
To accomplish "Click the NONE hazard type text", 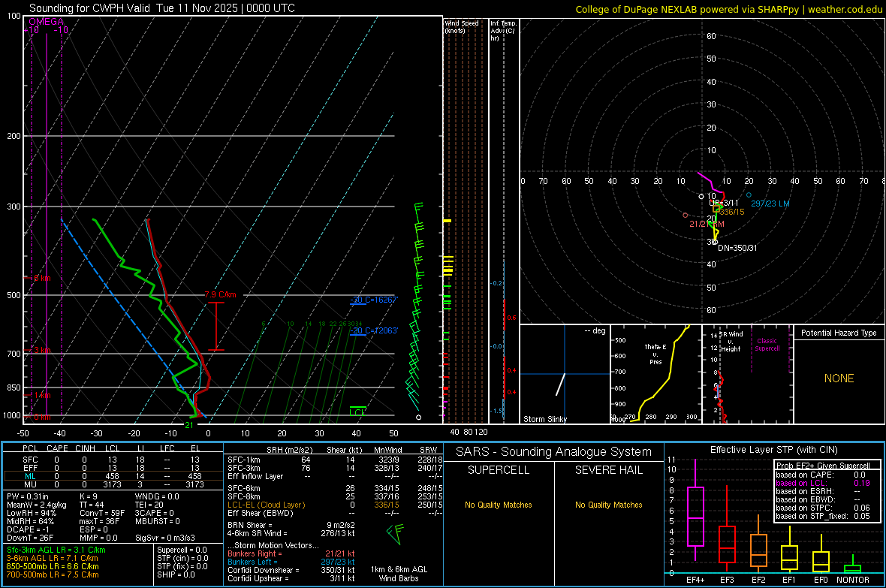I will point(839,378).
